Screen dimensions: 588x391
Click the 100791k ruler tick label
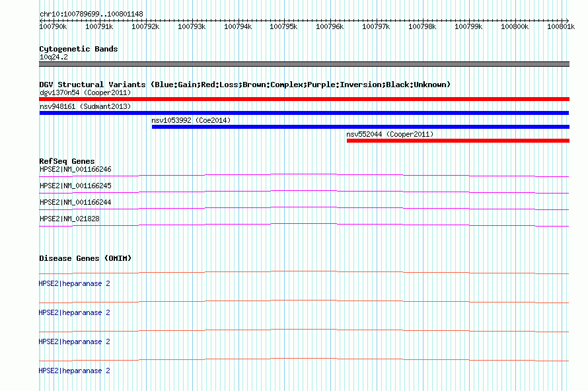(99, 26)
